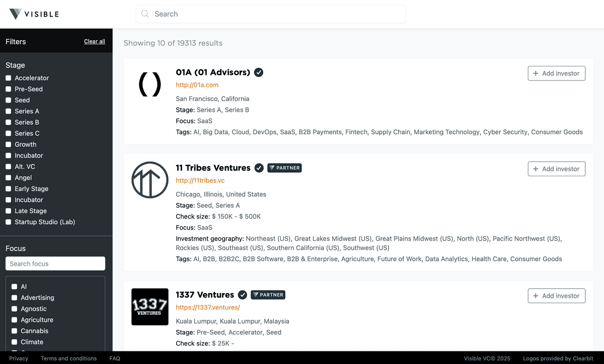The image size is (604, 364).
Task: Click the verified checkmark next to 01A
Action: tap(259, 72)
